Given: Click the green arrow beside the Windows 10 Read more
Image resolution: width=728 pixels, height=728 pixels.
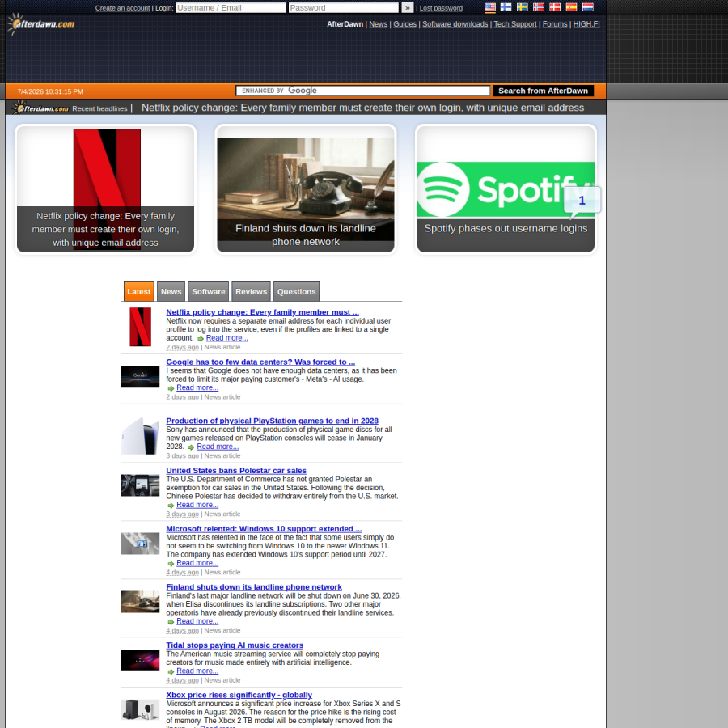Looking at the screenshot, I should pyautogui.click(x=171, y=564).
